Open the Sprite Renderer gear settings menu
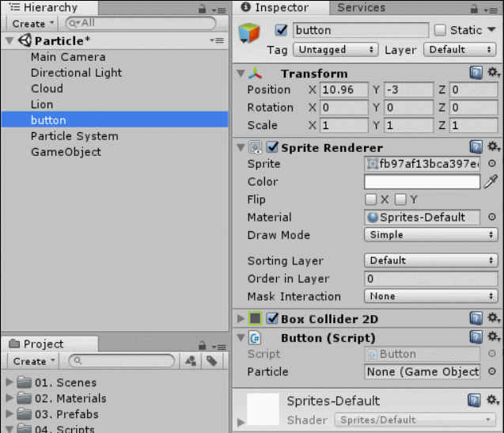 [x=494, y=146]
